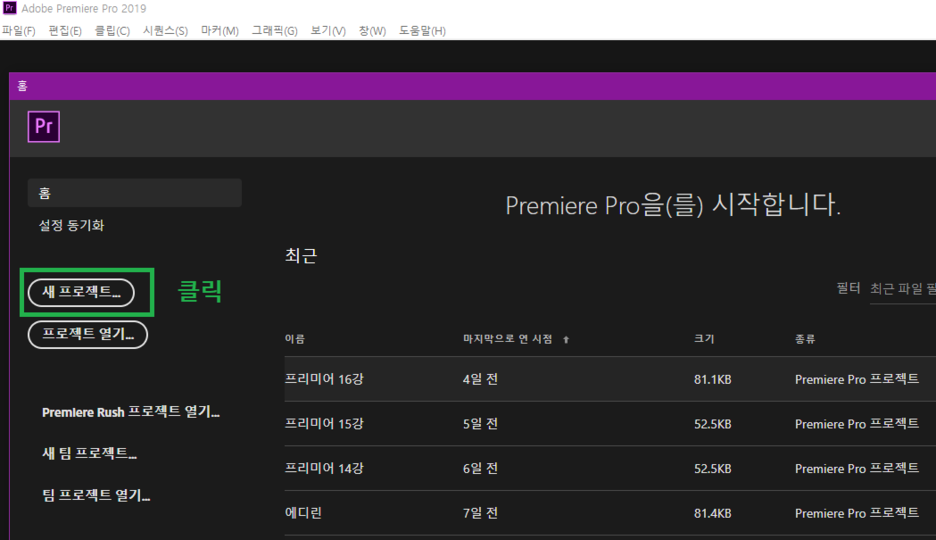Open the 마커(M) menu
Screen dimensions: 936x540
click(220, 31)
